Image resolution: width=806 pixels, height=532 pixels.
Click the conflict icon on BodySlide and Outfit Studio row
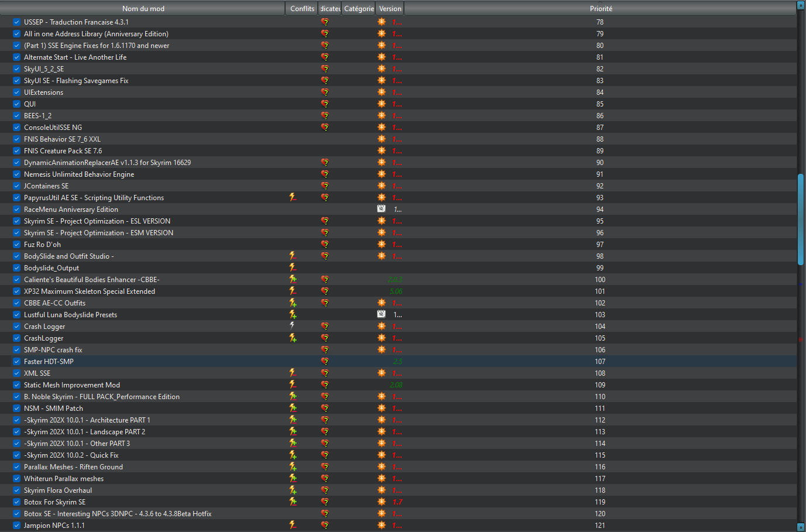coord(293,256)
